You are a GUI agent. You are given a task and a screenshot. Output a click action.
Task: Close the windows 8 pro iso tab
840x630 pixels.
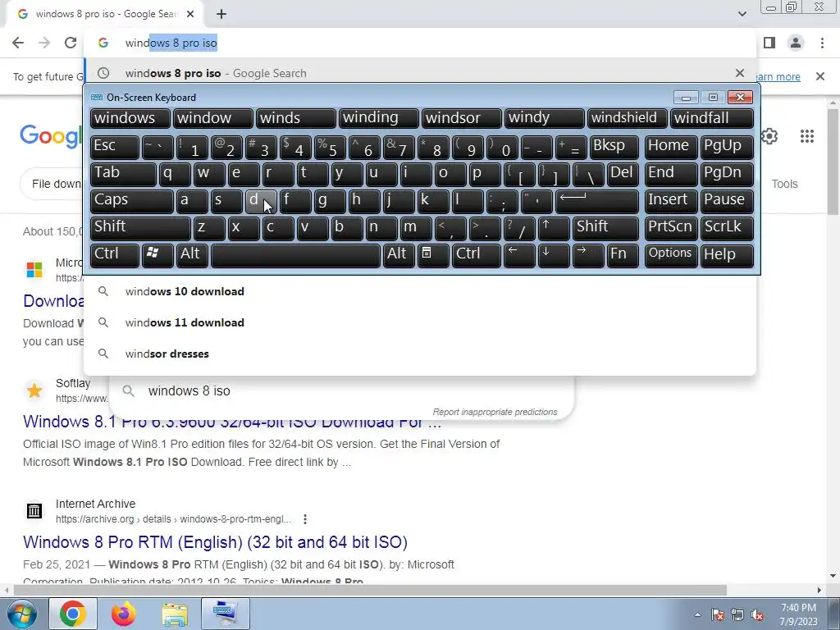click(x=190, y=15)
